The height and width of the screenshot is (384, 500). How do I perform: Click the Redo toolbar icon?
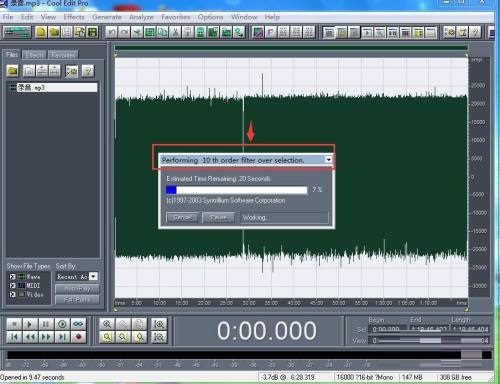pyautogui.click(x=124, y=32)
